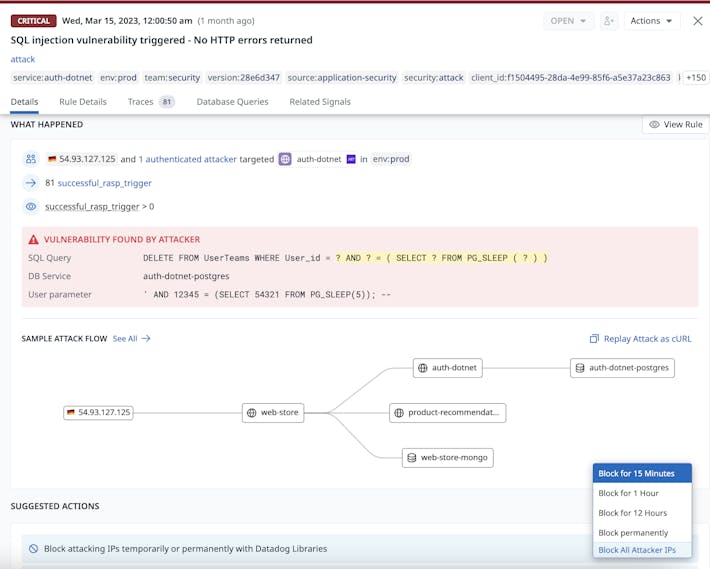Screen dimensions: 710x569
Task: Click the web-store node in attack flow
Action: [x=273, y=412]
